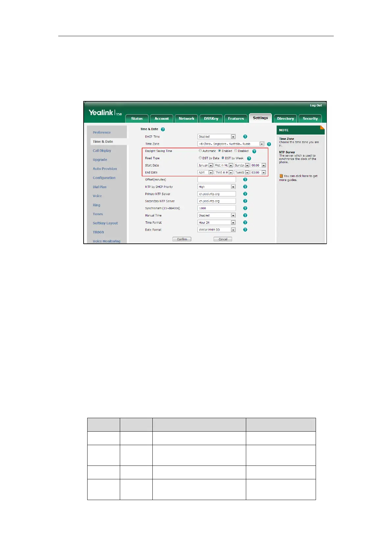
Task: Open Configuration in the sidebar
Action: 104,178
